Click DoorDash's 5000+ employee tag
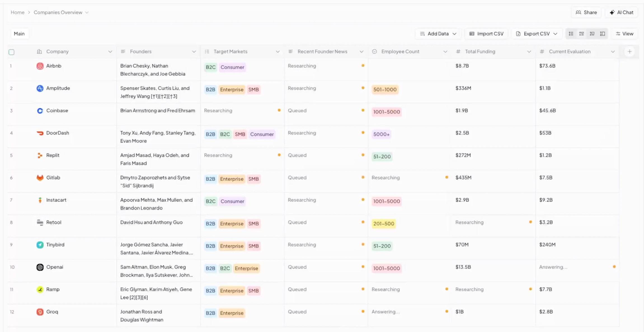This screenshot has width=644, height=332. point(381,134)
